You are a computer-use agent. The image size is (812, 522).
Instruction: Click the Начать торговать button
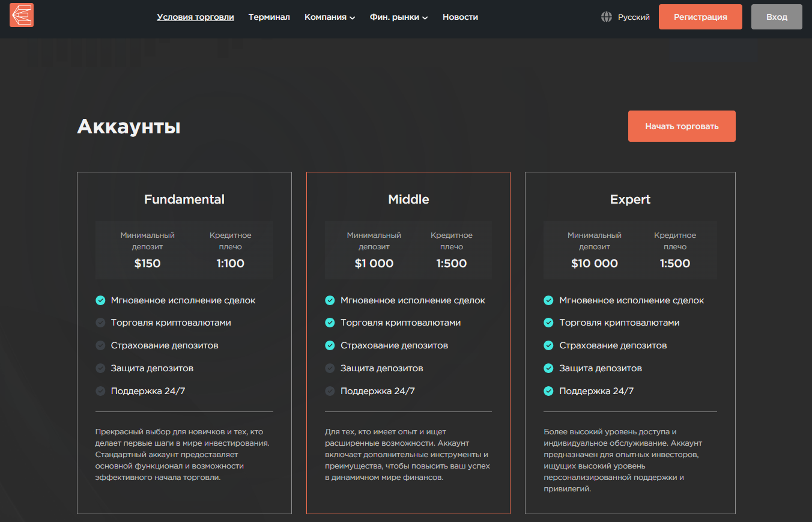682,126
